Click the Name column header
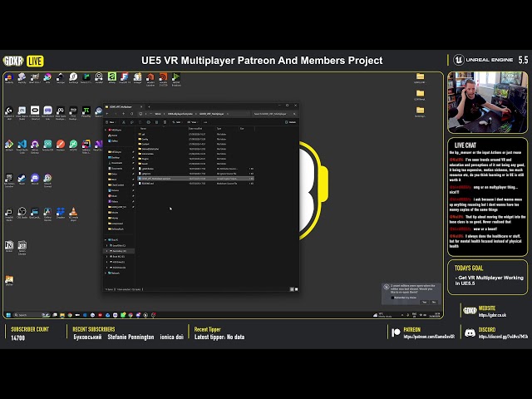The image size is (532, 399). pyautogui.click(x=144, y=129)
